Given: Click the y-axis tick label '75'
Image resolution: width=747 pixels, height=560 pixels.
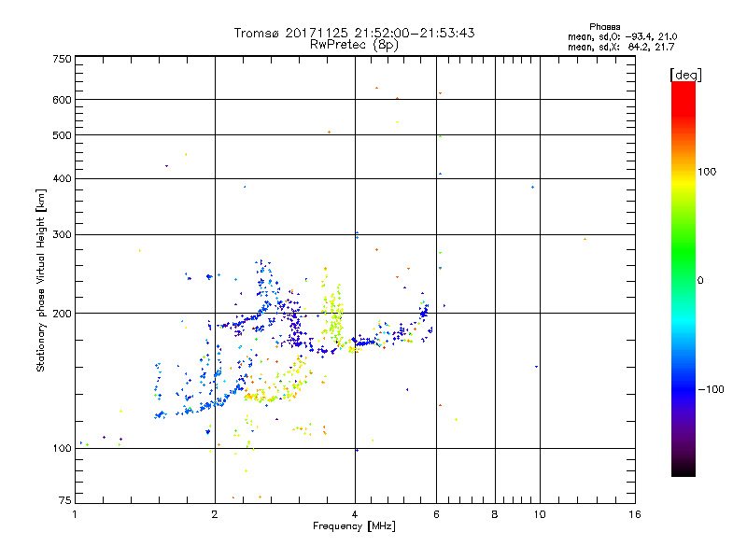Looking at the screenshot, I should [65, 500].
